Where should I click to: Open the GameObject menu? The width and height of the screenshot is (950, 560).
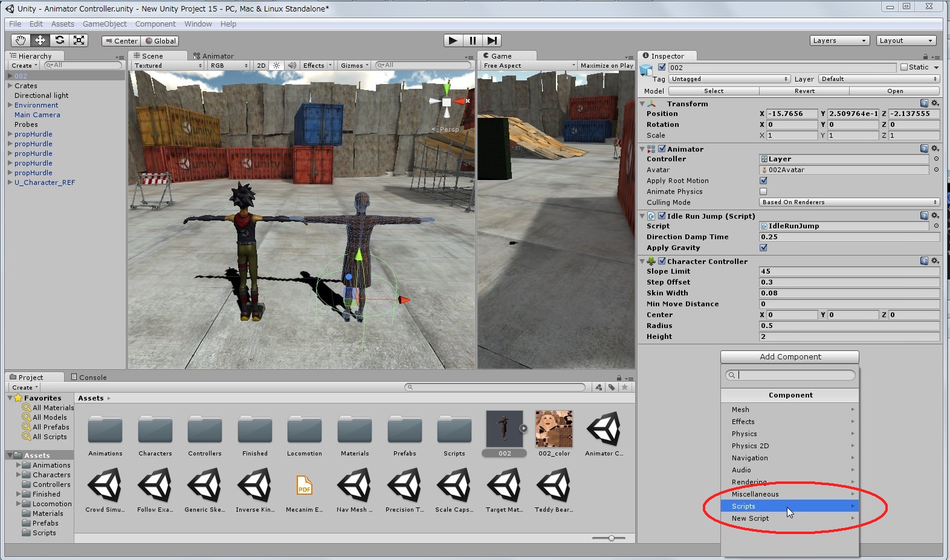(x=105, y=24)
